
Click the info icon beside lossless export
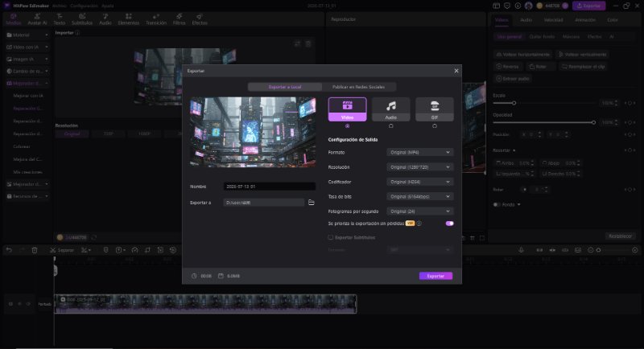pyautogui.click(x=419, y=224)
